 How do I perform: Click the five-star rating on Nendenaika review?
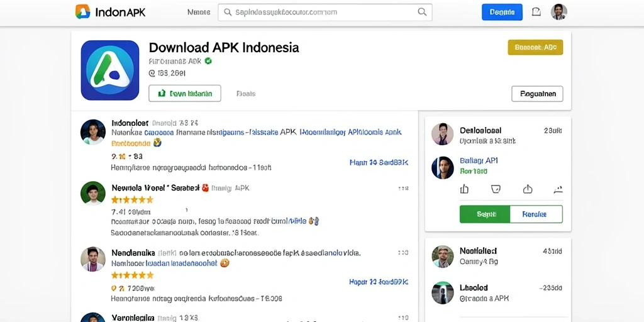[x=132, y=275]
